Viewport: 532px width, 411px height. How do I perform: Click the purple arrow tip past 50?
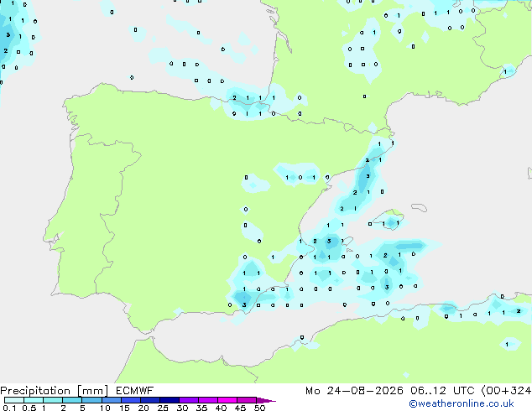coord(266,400)
